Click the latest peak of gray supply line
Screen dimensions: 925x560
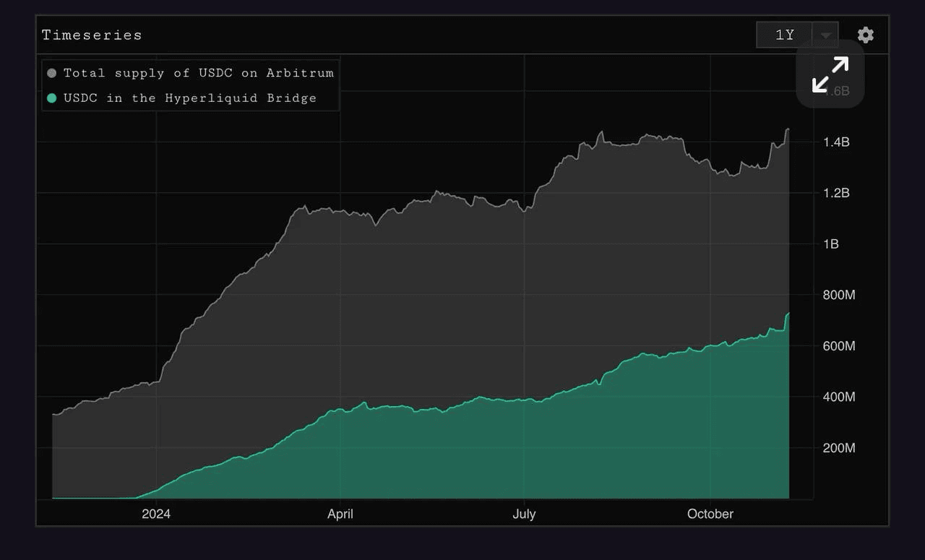788,129
